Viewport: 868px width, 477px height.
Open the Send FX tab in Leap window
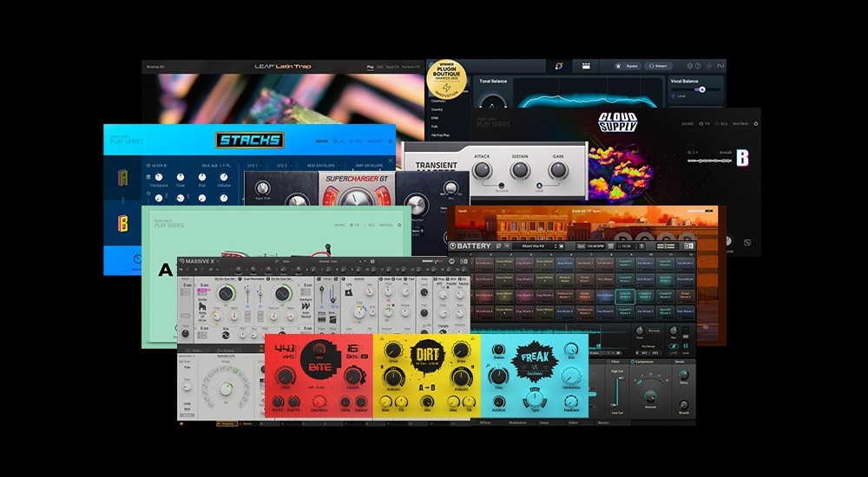click(x=392, y=67)
